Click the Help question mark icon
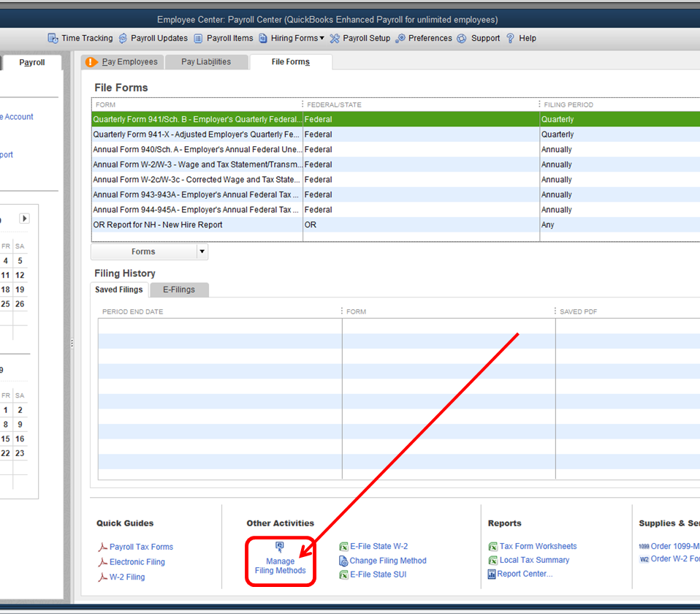This screenshot has height=614, width=700. coord(511,38)
